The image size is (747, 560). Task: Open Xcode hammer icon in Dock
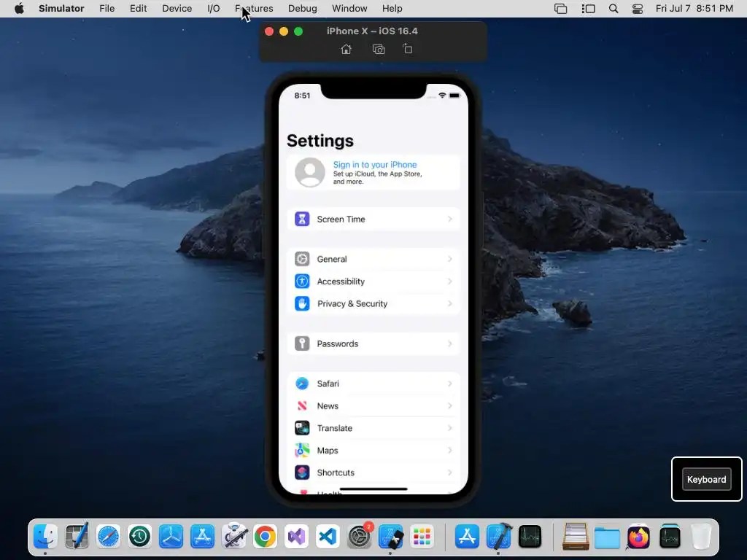(x=499, y=537)
